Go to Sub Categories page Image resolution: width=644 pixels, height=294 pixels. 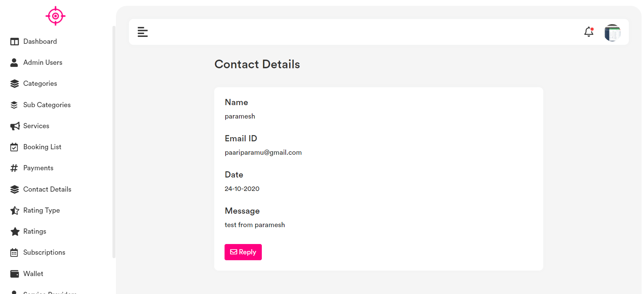[x=47, y=105]
